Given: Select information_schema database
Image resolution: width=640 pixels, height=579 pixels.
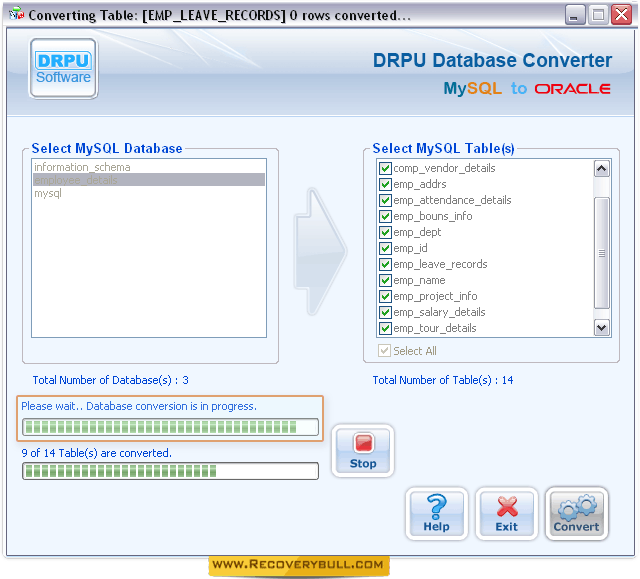Looking at the screenshot, I should pyautogui.click(x=149, y=167).
